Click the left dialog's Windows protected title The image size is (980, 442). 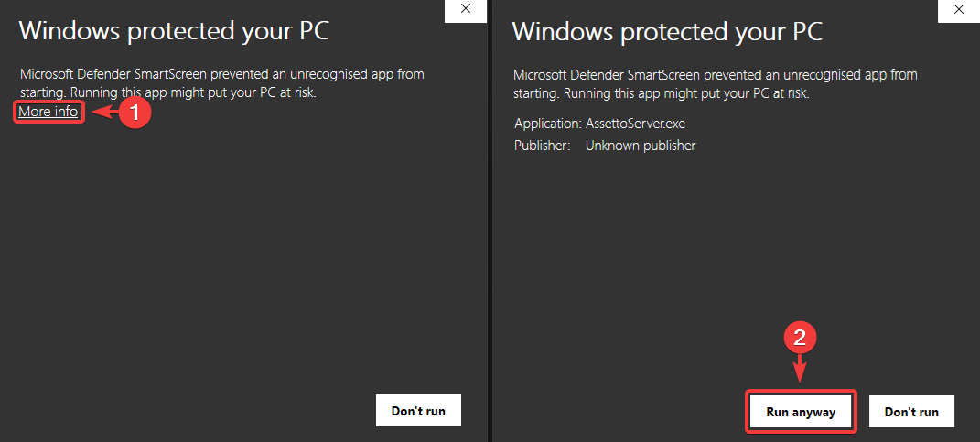(x=174, y=30)
